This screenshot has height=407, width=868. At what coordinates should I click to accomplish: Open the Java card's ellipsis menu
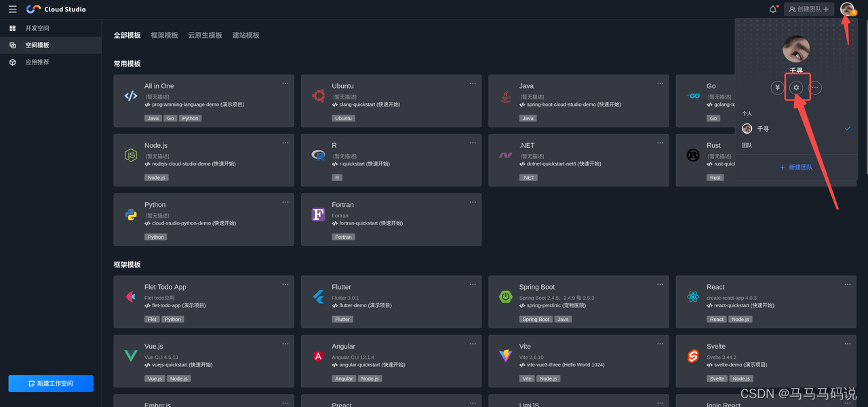coord(660,83)
